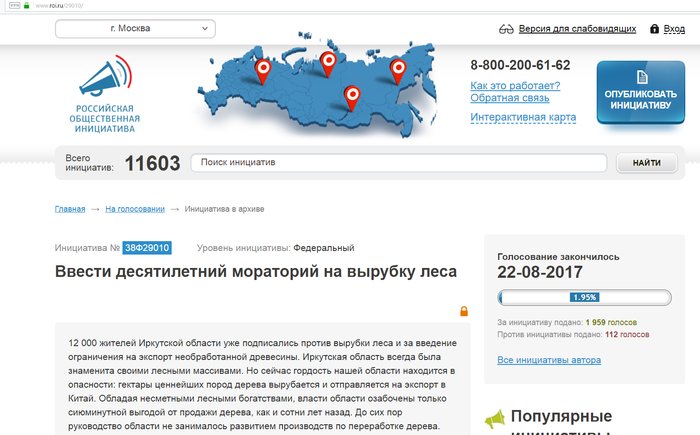Click the rightmost red map pin
700x435 pixels.
tap(397, 68)
